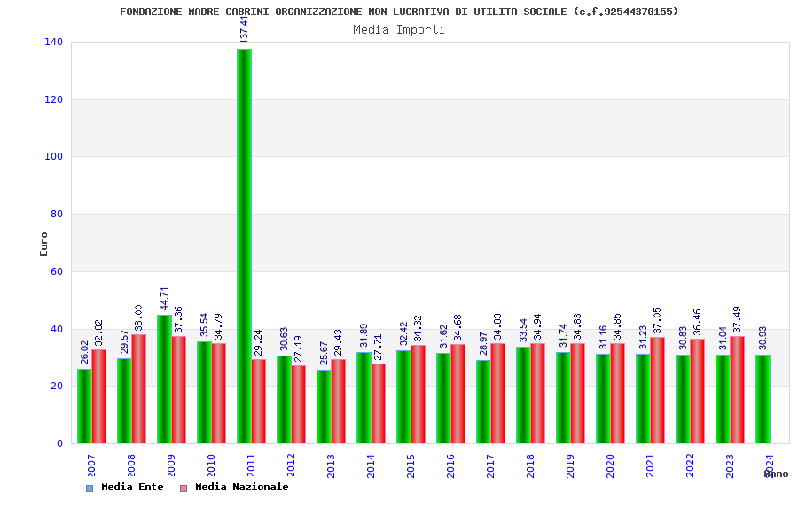The height and width of the screenshot is (532, 798).
Task: Click the 31.74 value label for 2019
Action: [x=563, y=335]
